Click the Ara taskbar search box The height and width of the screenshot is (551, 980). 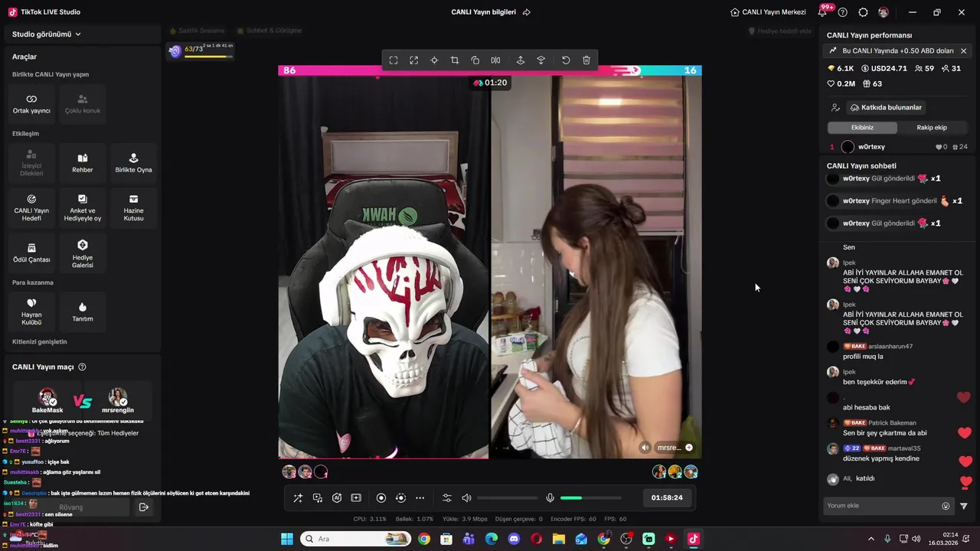pyautogui.click(x=355, y=539)
